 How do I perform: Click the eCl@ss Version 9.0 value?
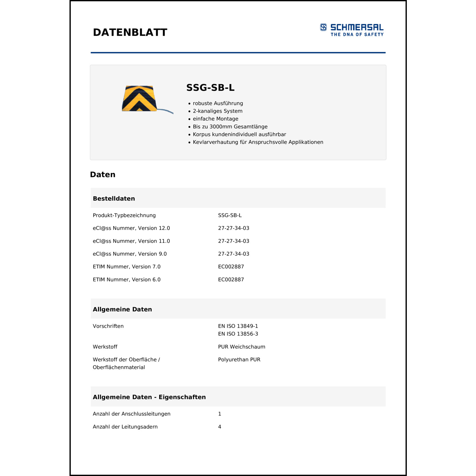click(234, 254)
